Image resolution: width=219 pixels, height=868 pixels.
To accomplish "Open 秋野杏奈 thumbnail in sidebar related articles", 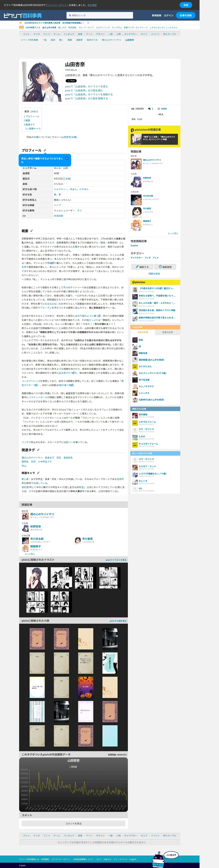I will 136,182.
